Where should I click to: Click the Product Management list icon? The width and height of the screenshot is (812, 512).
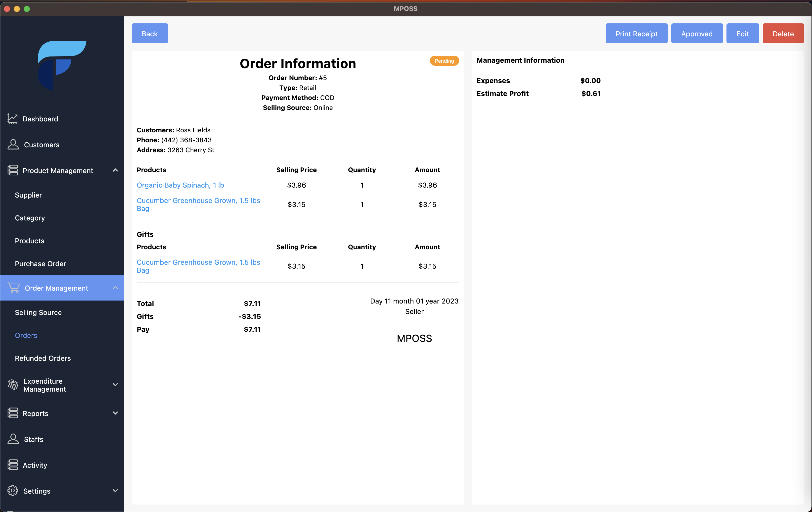(12, 170)
